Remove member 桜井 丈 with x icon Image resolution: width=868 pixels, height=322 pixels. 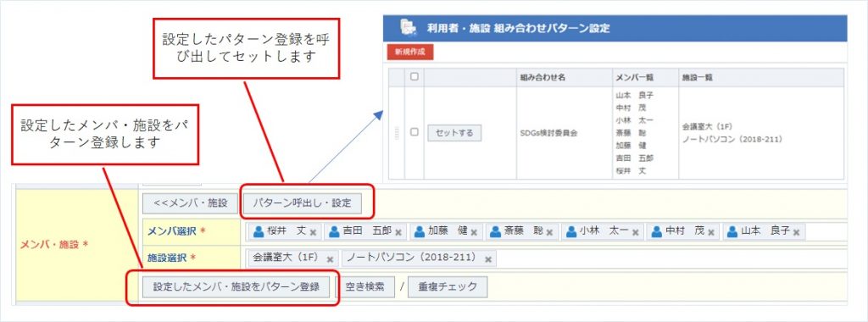[x=313, y=232]
